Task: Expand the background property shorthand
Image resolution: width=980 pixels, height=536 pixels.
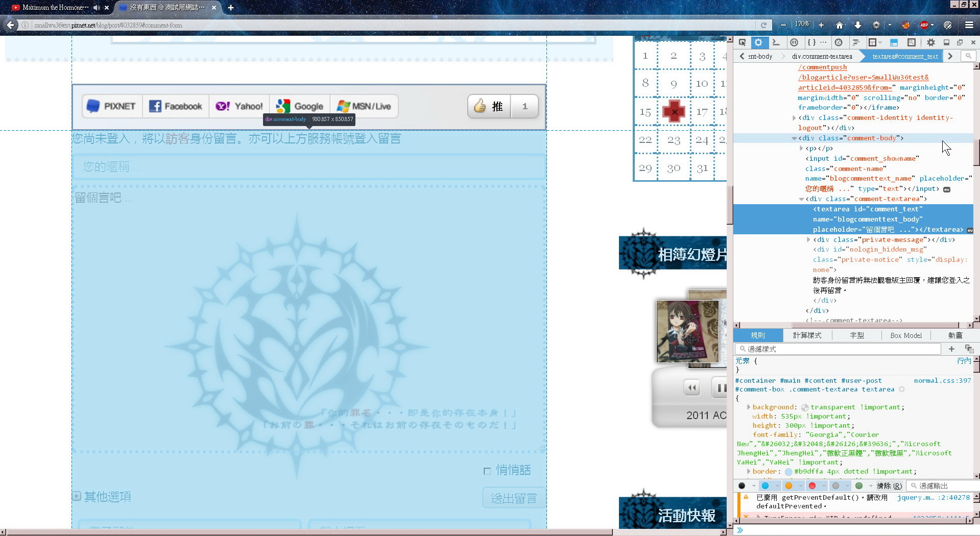Action: click(749, 407)
